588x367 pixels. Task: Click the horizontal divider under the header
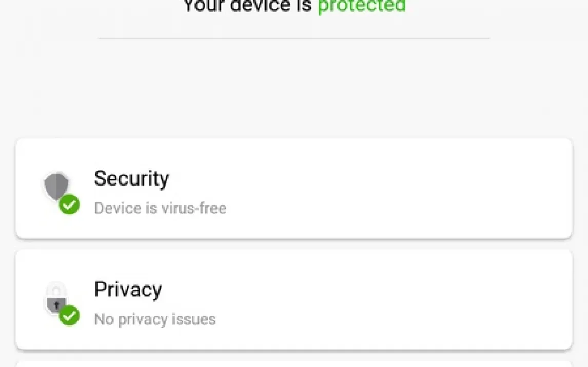click(293, 38)
